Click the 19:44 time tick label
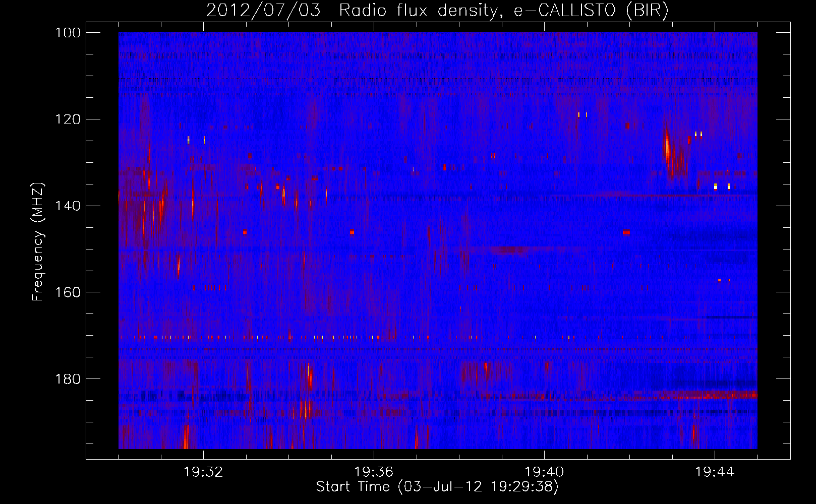816x504 pixels. click(x=715, y=472)
